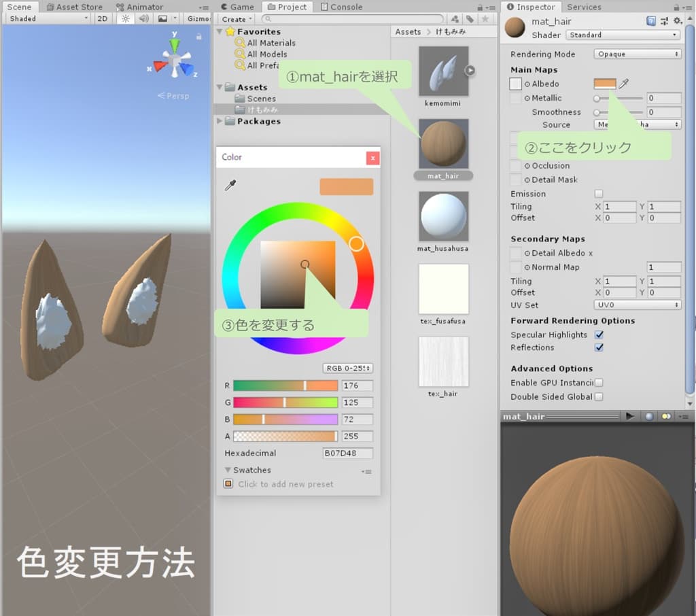Screen dimensions: 696x616
Task: Disable Specular Highlights under Forward Rendering Options
Action: tap(599, 335)
